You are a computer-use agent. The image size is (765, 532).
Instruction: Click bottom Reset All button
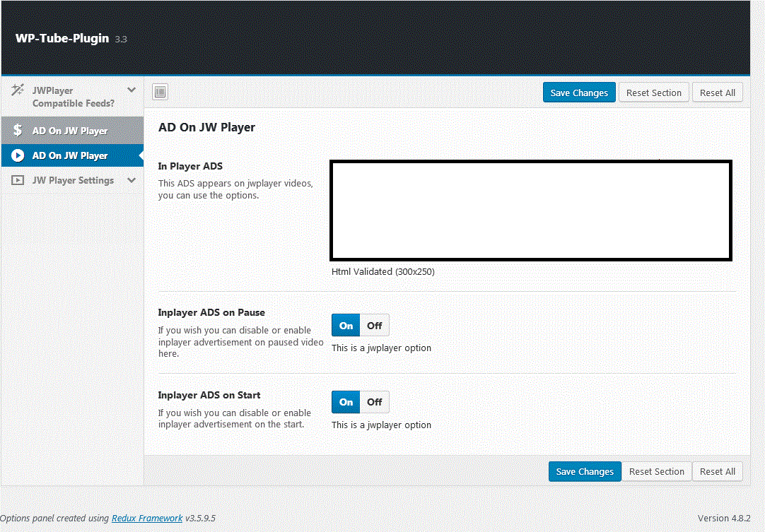tap(717, 471)
